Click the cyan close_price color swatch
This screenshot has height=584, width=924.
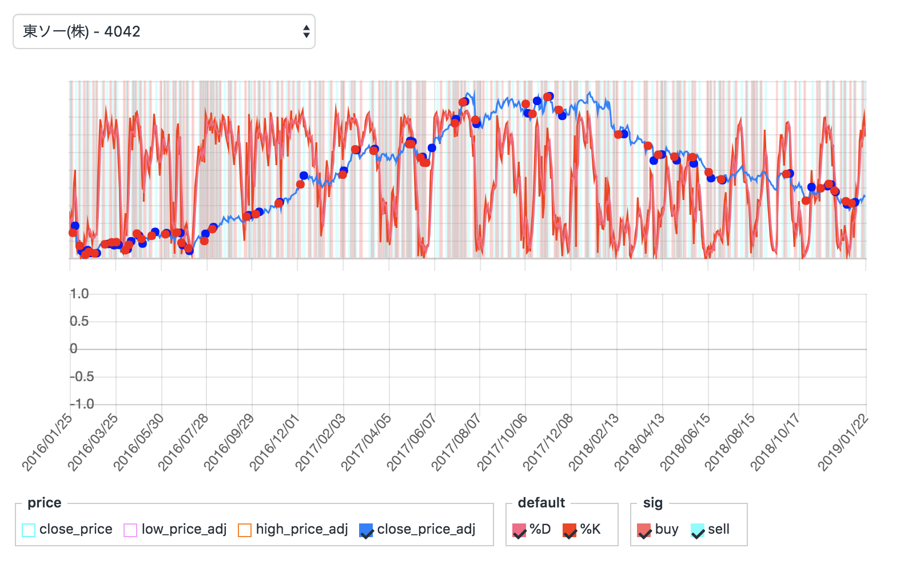(x=28, y=530)
